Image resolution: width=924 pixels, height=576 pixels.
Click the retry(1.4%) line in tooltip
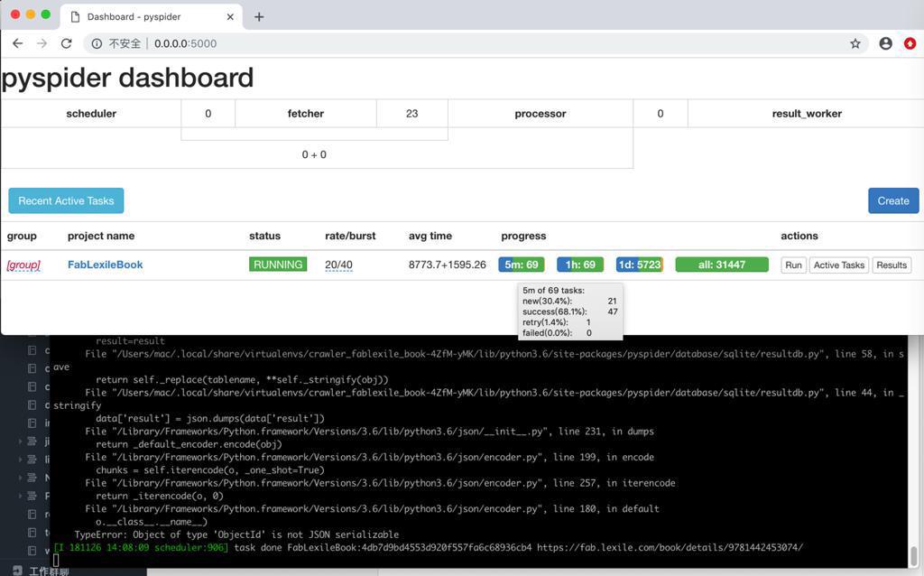[x=557, y=322]
